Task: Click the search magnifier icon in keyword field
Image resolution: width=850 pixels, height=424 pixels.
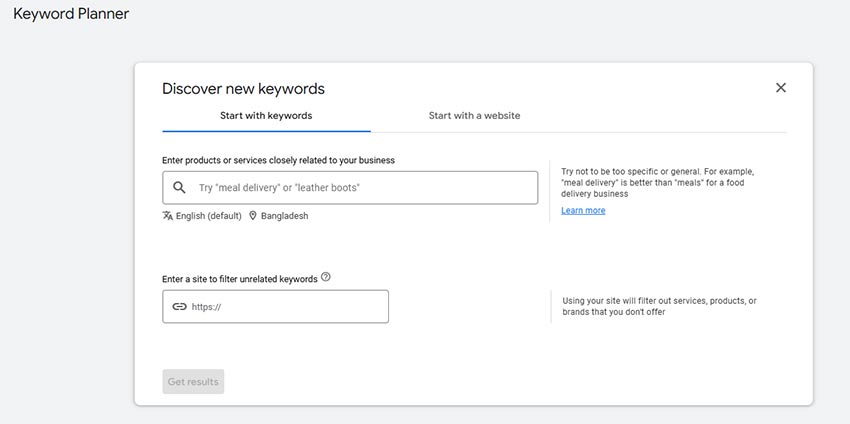Action: click(179, 188)
